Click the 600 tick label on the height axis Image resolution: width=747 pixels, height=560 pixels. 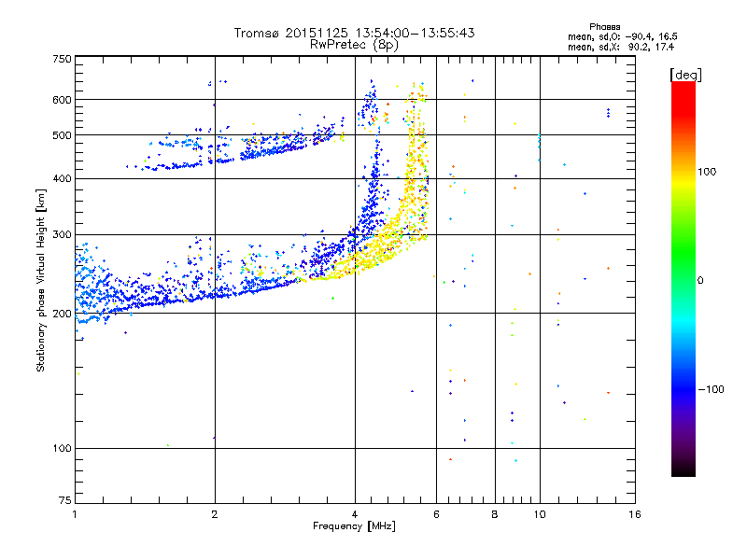pos(63,100)
